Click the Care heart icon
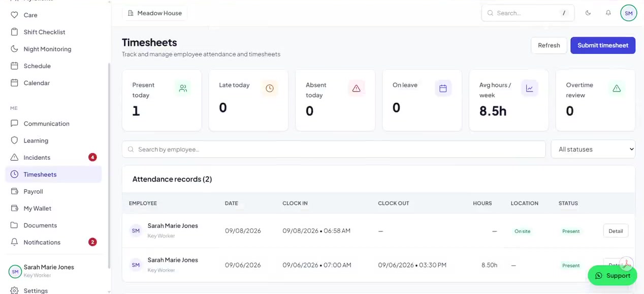 [14, 15]
